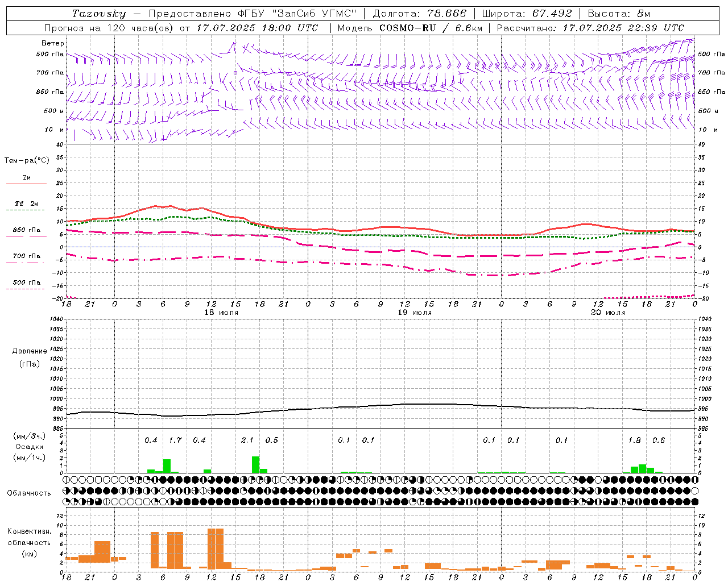Click the "Широта: 67.492" latitude field
Viewport: 728px width, 582px height.
[x=527, y=14]
